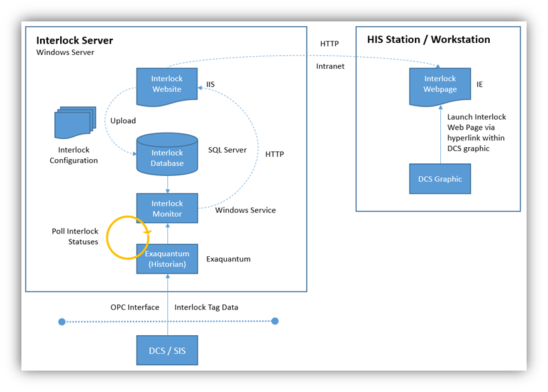Select the Interlock Webpage shape
Screen dimensions: 548x392
[x=440, y=84]
